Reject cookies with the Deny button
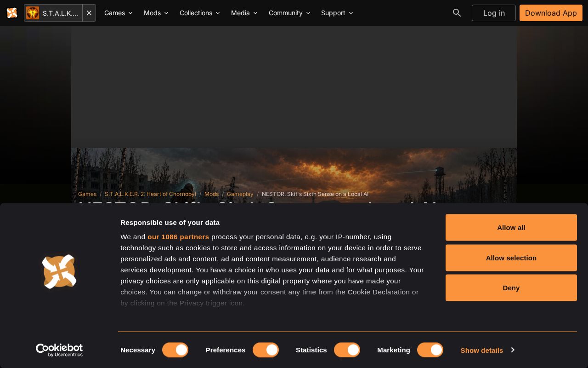This screenshot has height=368, width=588. 511,287
